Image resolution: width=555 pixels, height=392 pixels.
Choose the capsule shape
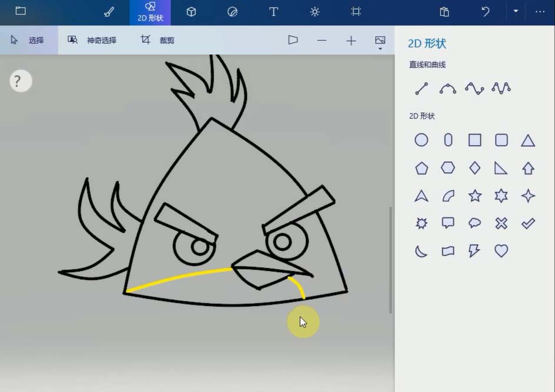point(448,140)
